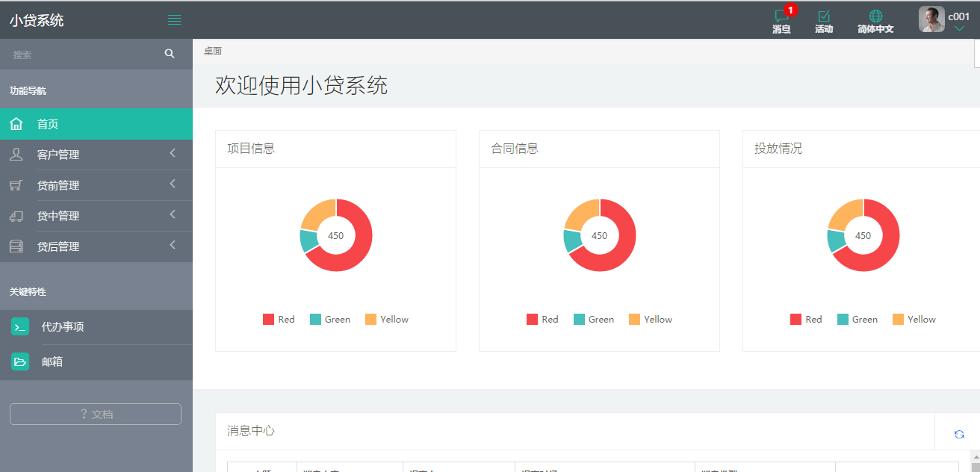The height and width of the screenshot is (472, 980).
Task: Click the 贷后管理 drawer icon
Action: (x=16, y=246)
